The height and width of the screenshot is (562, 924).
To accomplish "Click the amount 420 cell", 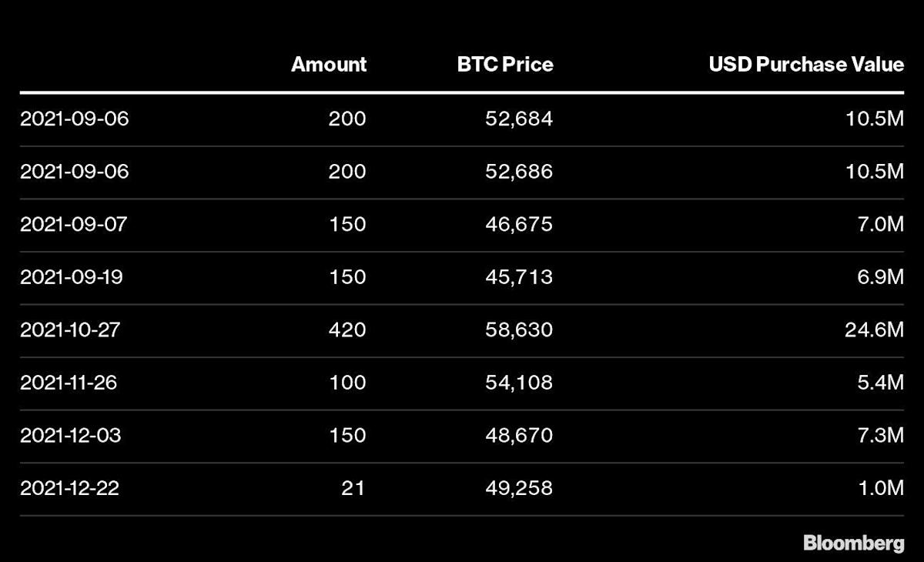I will [347, 330].
